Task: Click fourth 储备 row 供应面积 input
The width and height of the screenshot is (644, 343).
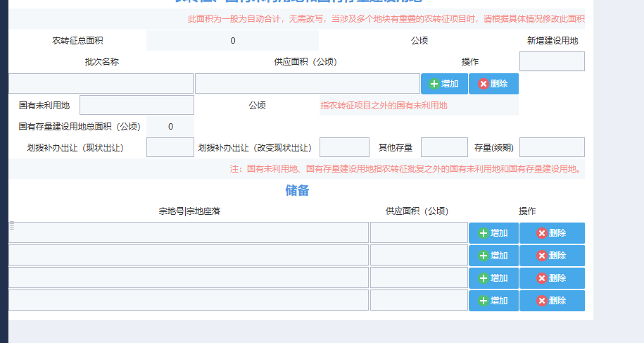Action: pos(419,300)
